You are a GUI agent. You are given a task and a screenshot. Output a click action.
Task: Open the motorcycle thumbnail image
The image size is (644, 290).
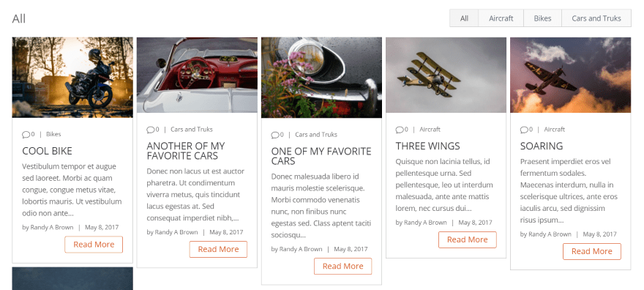click(x=72, y=78)
